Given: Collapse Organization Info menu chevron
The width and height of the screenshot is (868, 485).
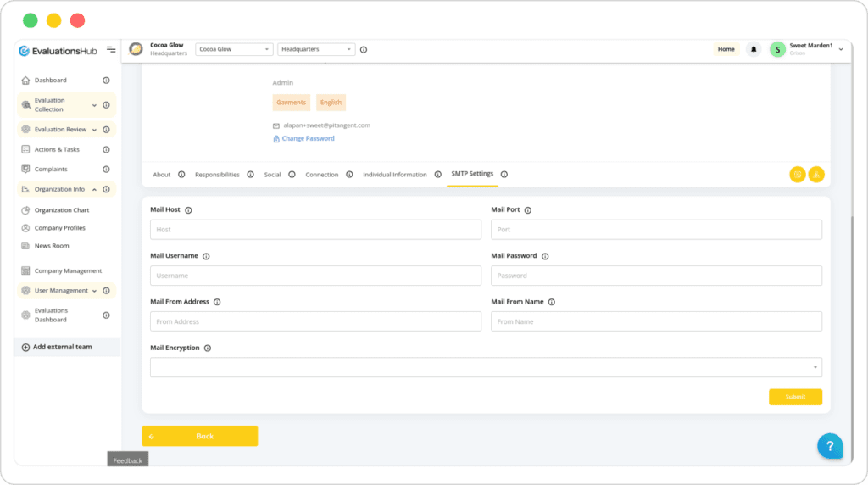Looking at the screenshot, I should [94, 189].
